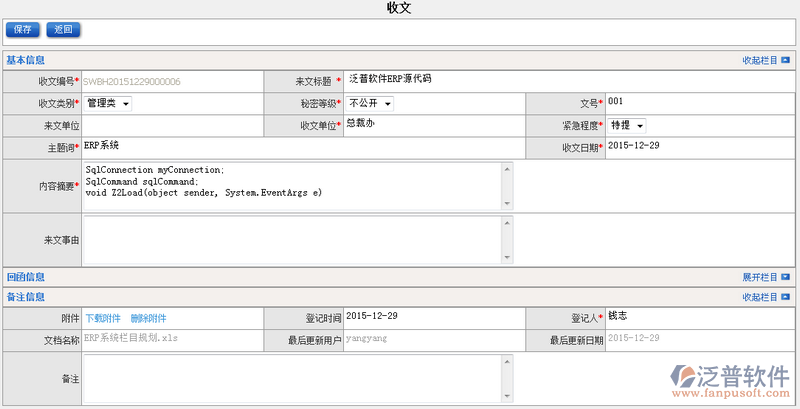
Task: Click the 来文事由 scrollbar up arrow
Action: click(507, 223)
